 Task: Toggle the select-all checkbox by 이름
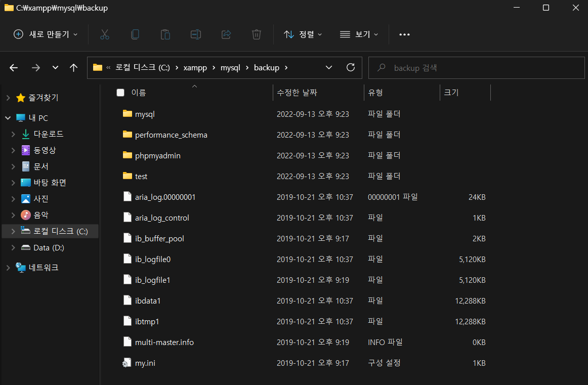click(120, 93)
